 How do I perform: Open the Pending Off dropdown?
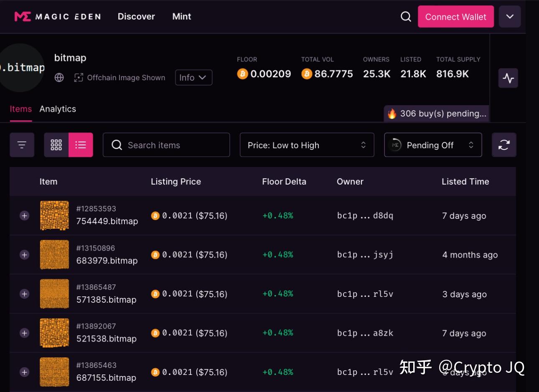click(433, 145)
